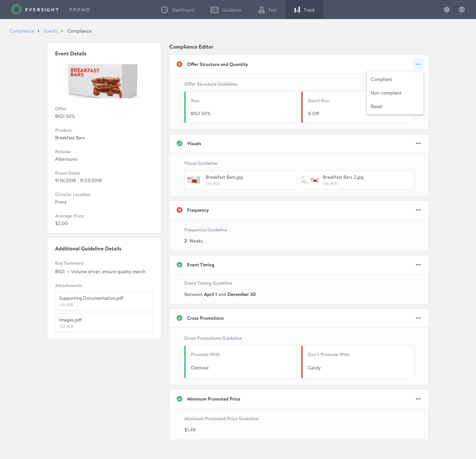Screen dimensions: 476x459
Task: Open Supporting Documentation.pdf attachment
Action: (104, 301)
